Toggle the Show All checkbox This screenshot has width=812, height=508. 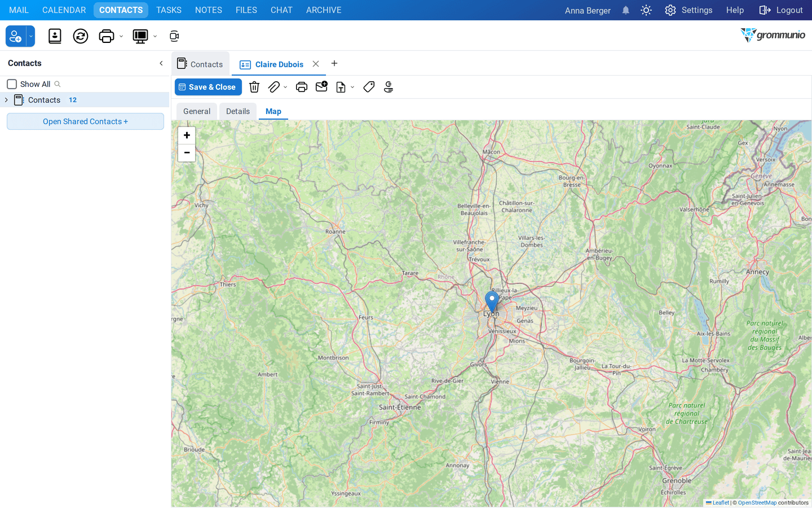[x=12, y=84]
